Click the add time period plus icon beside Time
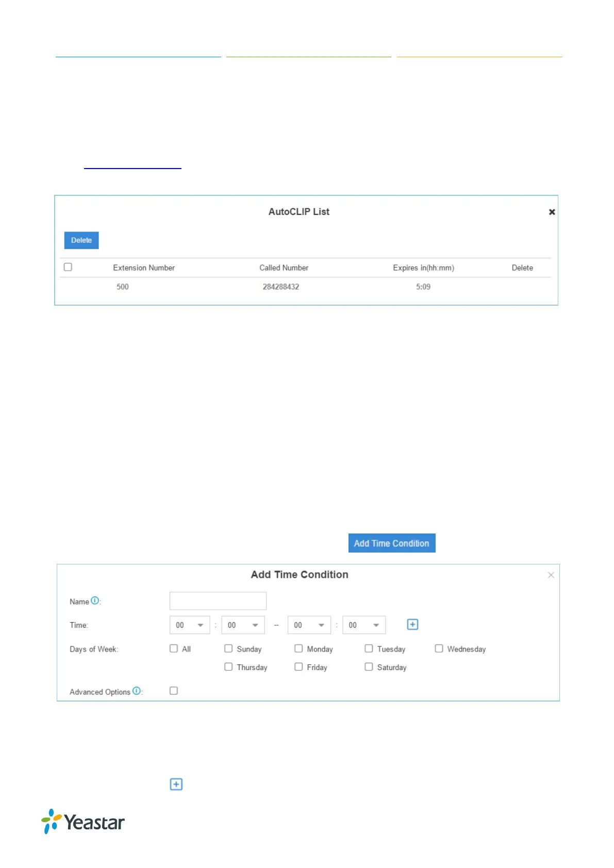 pos(412,624)
